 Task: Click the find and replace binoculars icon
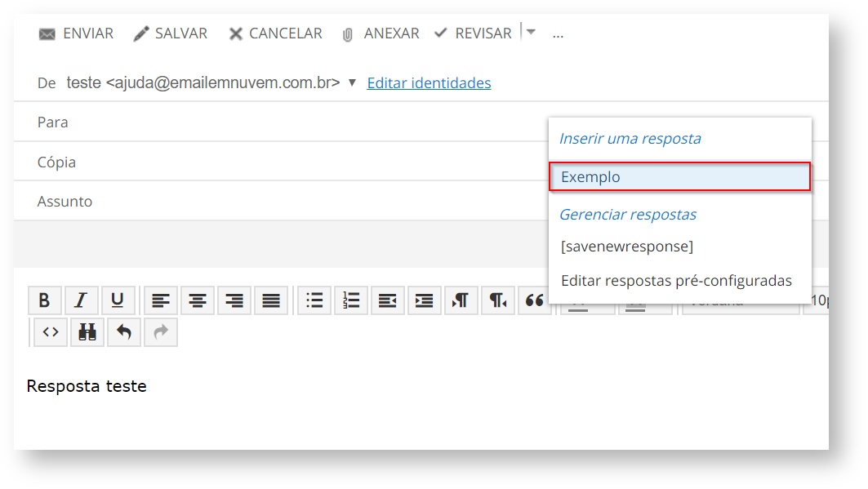[87, 332]
